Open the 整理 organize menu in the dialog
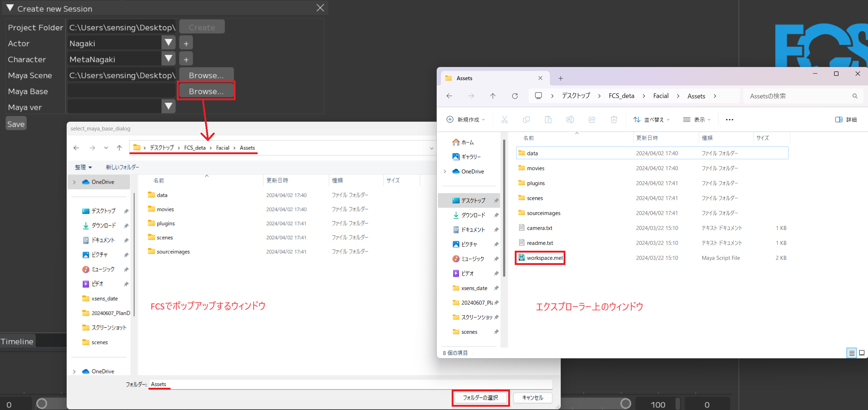The height and width of the screenshot is (410, 868). (x=83, y=167)
